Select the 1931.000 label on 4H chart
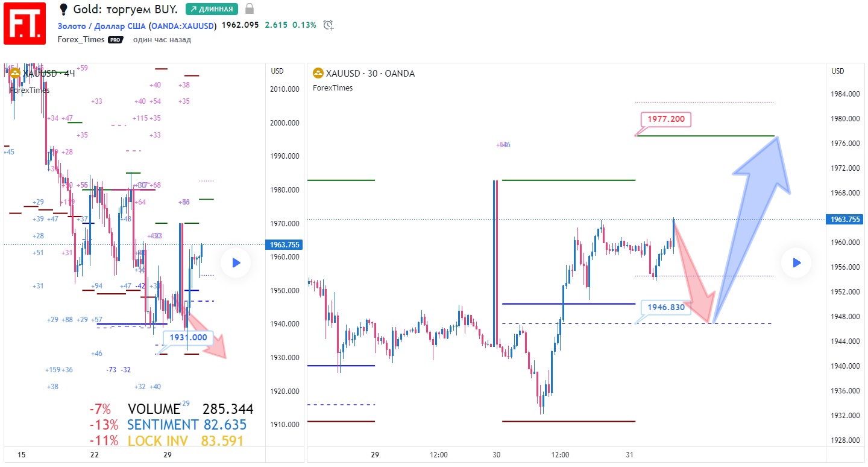The width and height of the screenshot is (868, 467). pyautogui.click(x=188, y=338)
